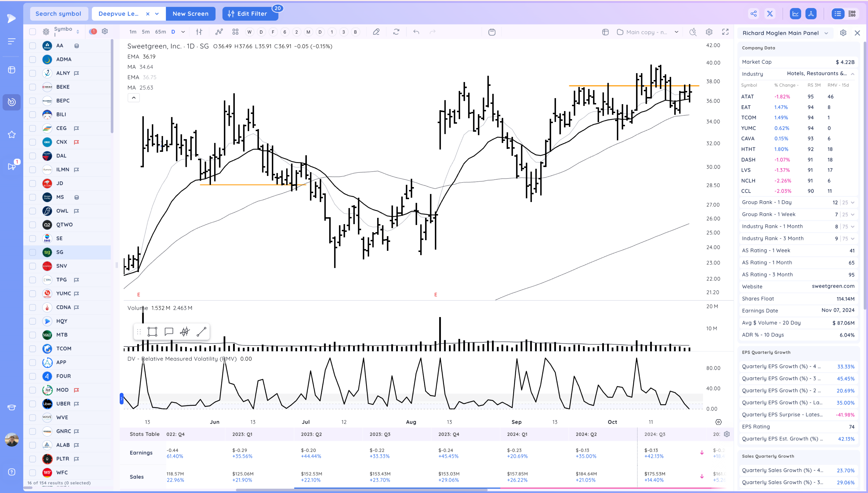Select the checkbox beside AA ticker
868x493 pixels.
pos(32,45)
